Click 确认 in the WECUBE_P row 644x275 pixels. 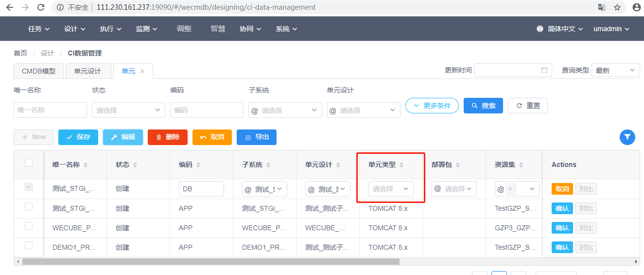pyautogui.click(x=562, y=228)
